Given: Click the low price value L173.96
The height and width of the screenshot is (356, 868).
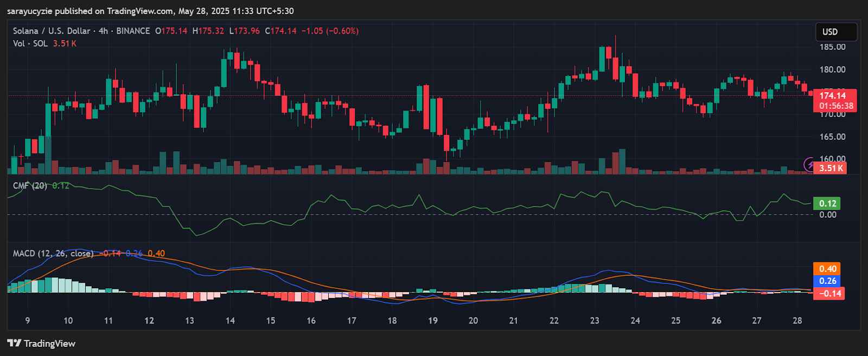Looking at the screenshot, I should click(x=244, y=31).
